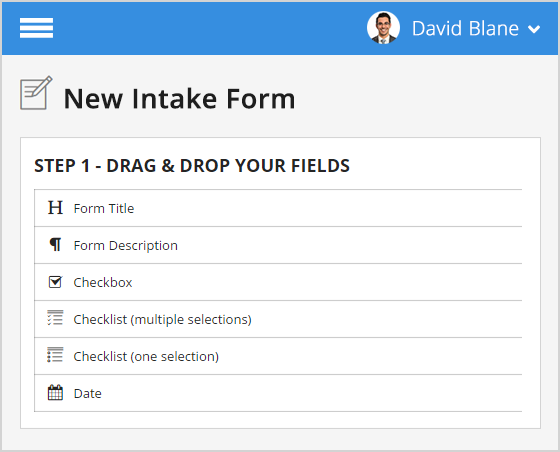
Task: Click the Step 1 Drag & Drop heading
Action: tap(192, 166)
